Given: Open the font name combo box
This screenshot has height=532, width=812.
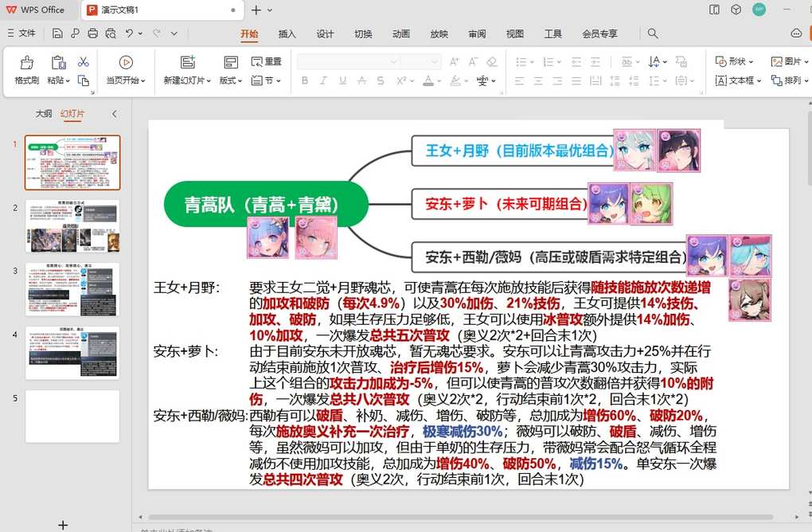Looking at the screenshot, I should pos(347,61).
